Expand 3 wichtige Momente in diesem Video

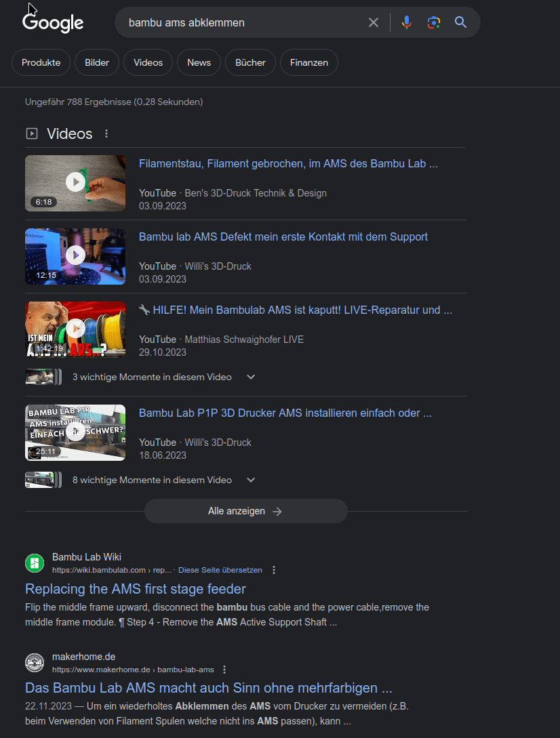tap(251, 377)
